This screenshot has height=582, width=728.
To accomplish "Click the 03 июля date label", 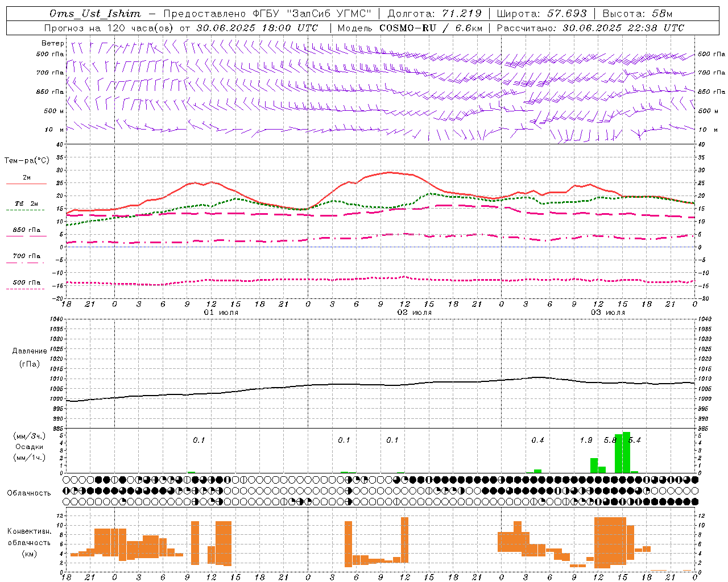I will [607, 313].
